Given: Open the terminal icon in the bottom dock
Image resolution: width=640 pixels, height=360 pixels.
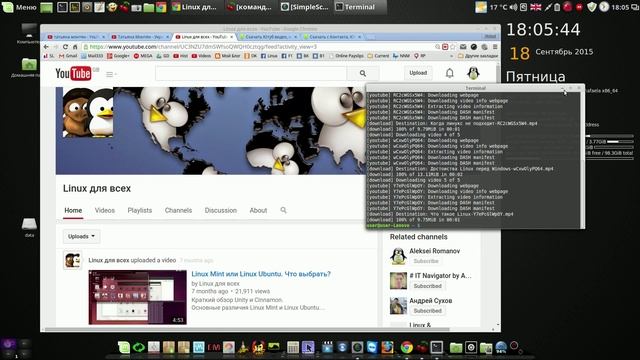Looking at the screenshot, I should click(x=437, y=347).
